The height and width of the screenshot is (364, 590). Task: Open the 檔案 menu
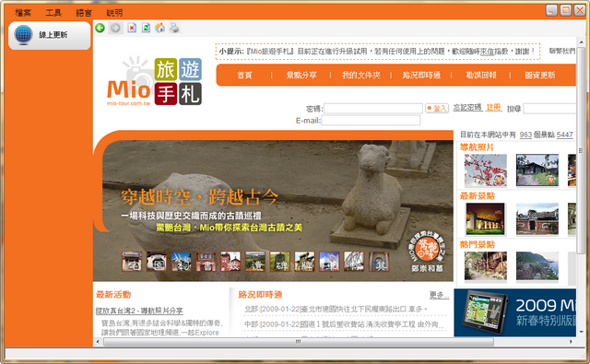click(22, 13)
